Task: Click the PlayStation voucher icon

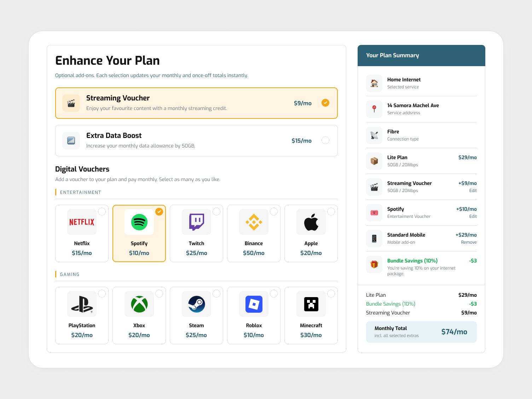Action: (x=82, y=304)
